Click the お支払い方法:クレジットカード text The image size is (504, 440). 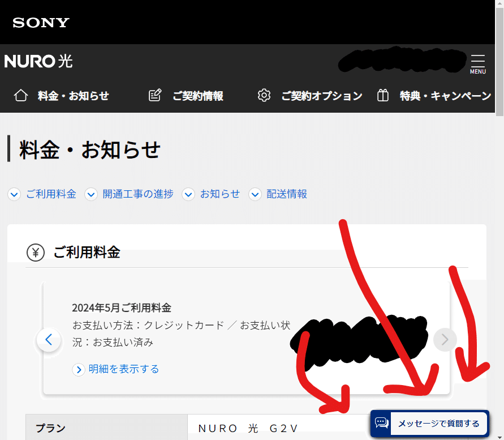click(x=148, y=325)
